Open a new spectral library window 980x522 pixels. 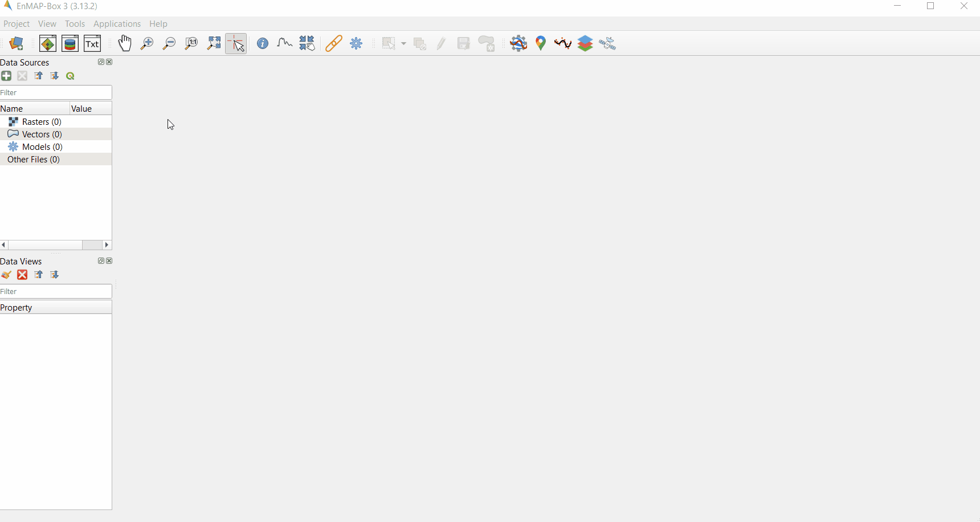tap(70, 44)
